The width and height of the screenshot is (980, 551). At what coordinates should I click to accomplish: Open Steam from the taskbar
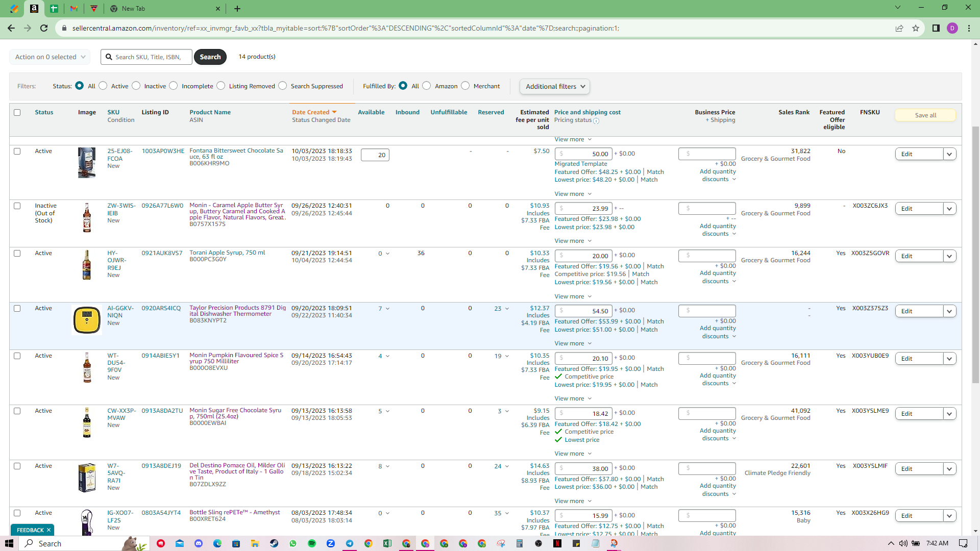[274, 543]
